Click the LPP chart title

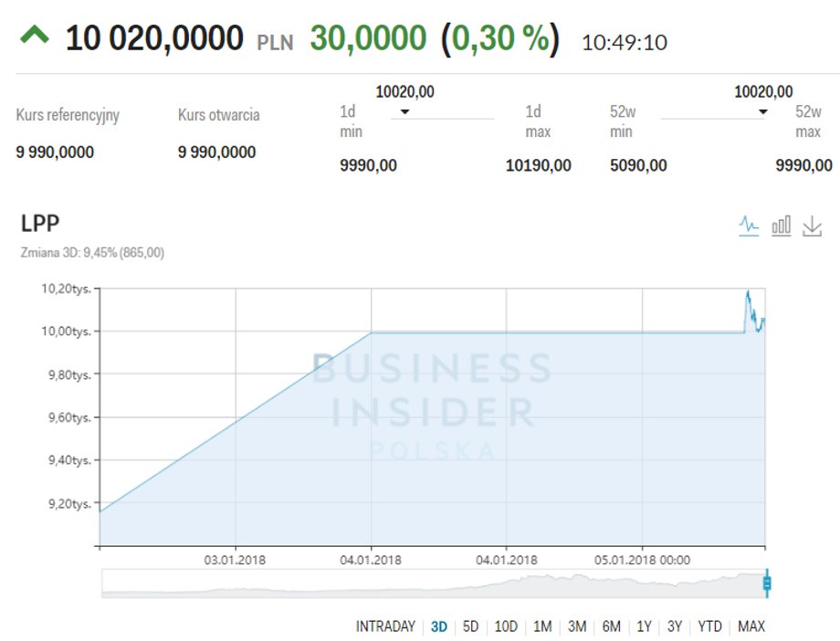click(x=39, y=223)
